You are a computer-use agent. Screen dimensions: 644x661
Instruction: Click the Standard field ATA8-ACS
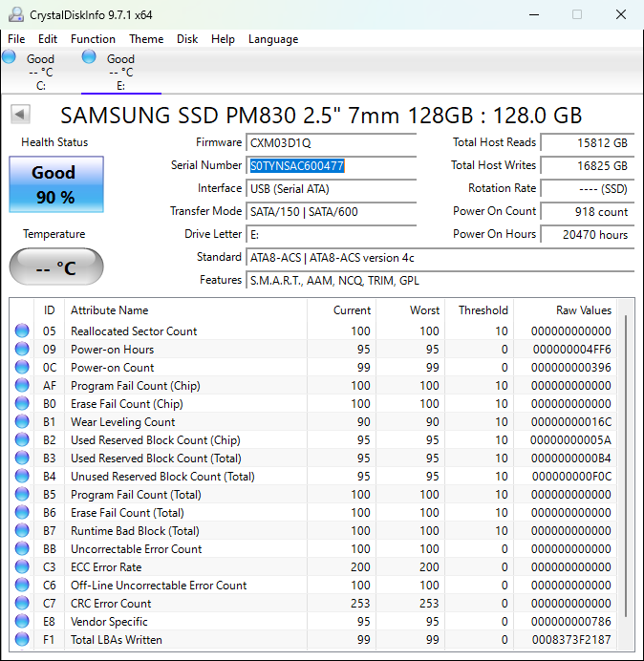coord(440,257)
